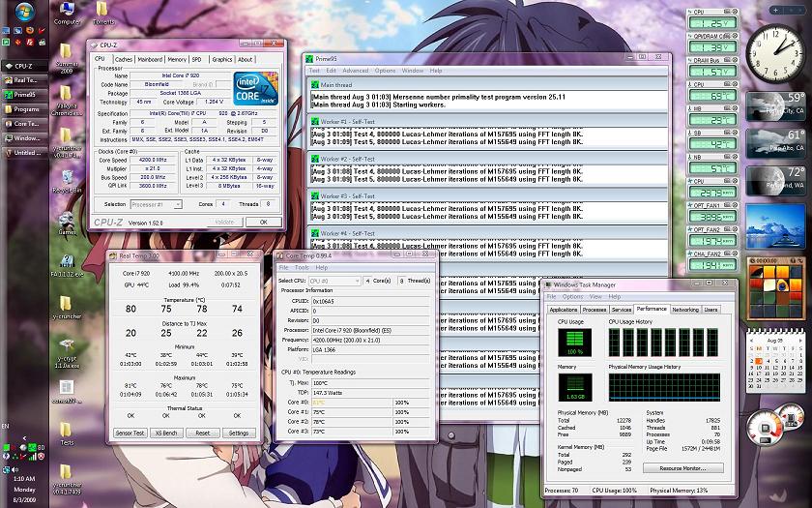Show hidden tray icons arrow
Image resolution: width=812 pixels, height=508 pixels.
coord(24,438)
